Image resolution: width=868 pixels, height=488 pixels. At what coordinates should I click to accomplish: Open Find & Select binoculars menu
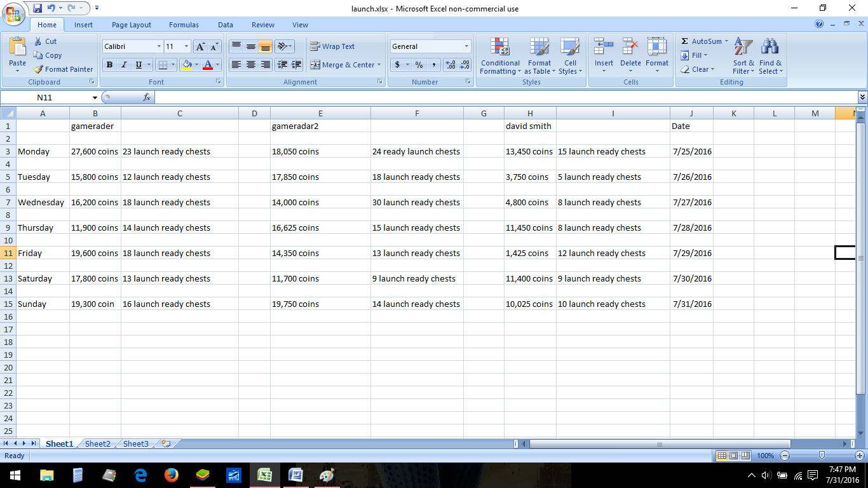pos(770,55)
